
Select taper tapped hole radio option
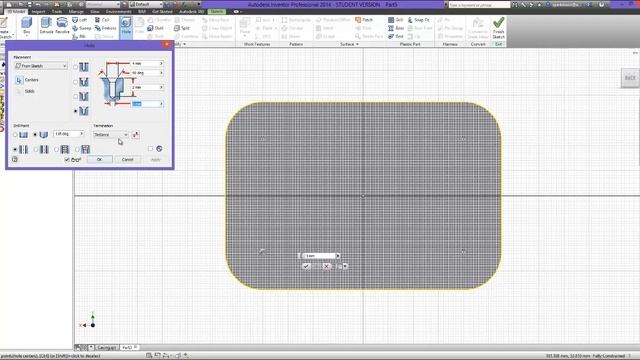[x=77, y=149]
